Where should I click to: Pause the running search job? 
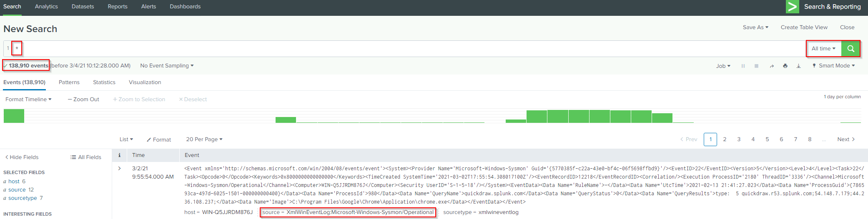coord(743,66)
